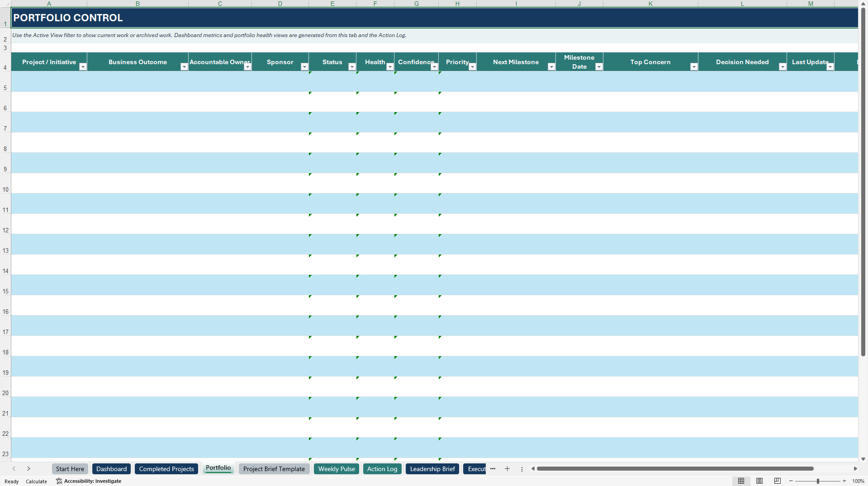Select the Decision Needed header cell
Image resolution: width=868 pixels, height=486 pixels.
tap(742, 62)
